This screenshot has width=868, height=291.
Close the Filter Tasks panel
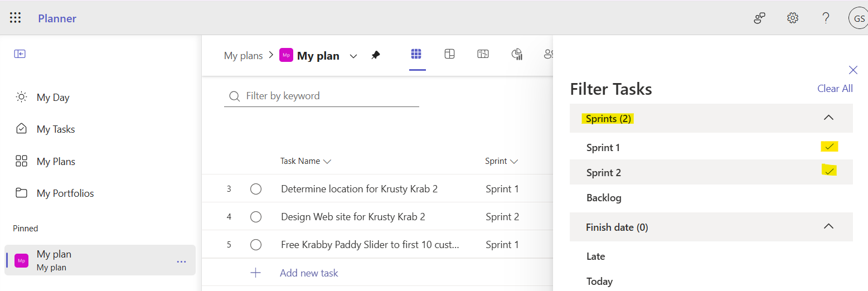[x=853, y=70]
